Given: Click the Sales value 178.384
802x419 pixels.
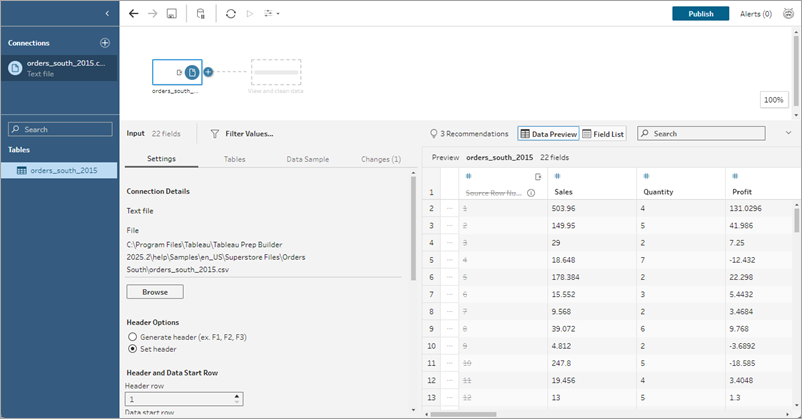Looking at the screenshot, I should pyautogui.click(x=565, y=277).
